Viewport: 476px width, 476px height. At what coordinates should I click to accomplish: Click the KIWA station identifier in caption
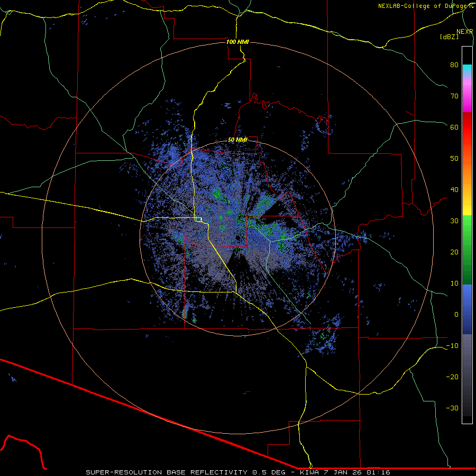[x=309, y=472]
